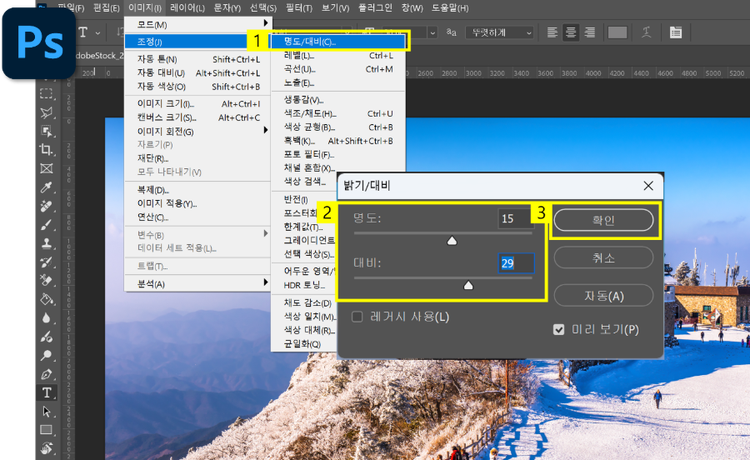Click the 대비 value field
The height and width of the screenshot is (460, 750).
coord(516,263)
